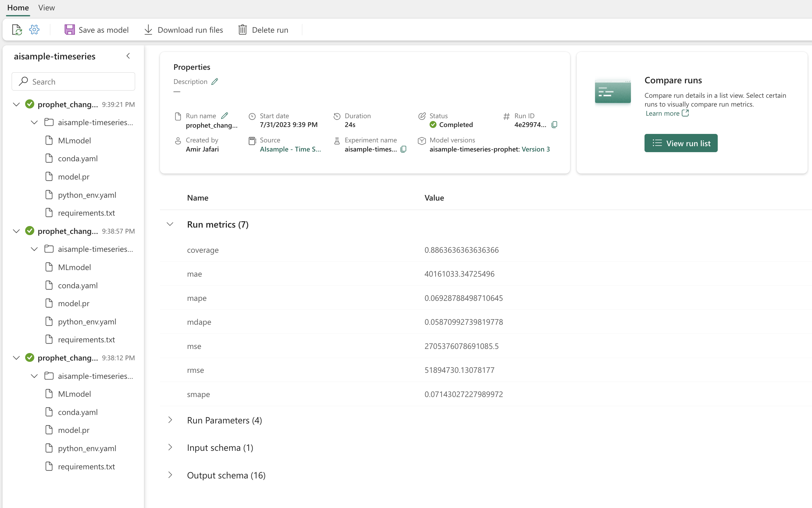Click the Download run files icon
812x508 pixels.
[x=148, y=29]
